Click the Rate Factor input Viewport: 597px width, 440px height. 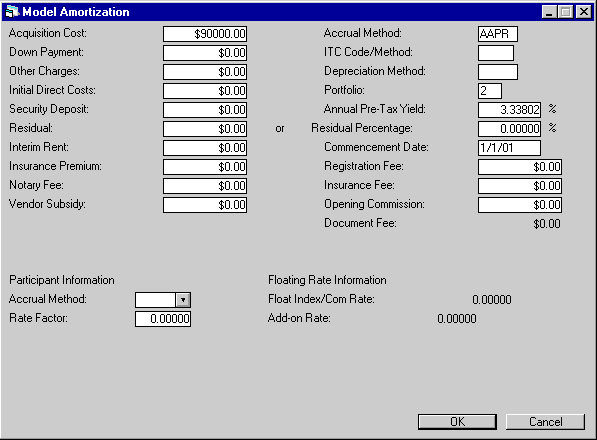coord(163,319)
